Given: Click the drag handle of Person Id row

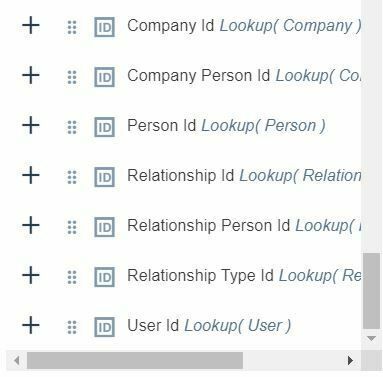Looking at the screenshot, I should point(72,127).
